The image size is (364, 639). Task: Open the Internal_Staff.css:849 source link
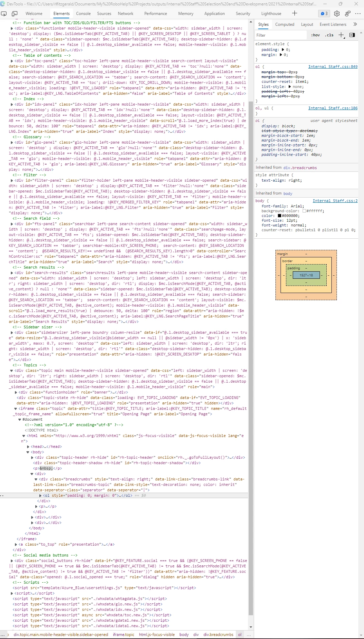[x=333, y=67]
